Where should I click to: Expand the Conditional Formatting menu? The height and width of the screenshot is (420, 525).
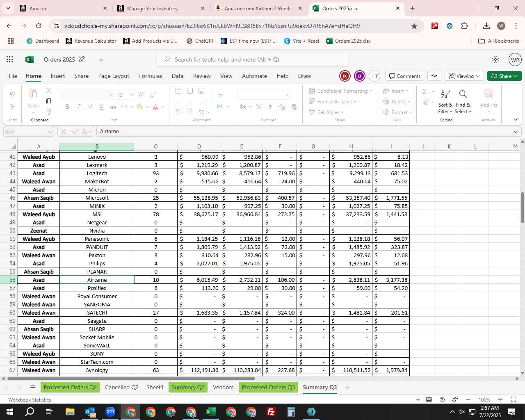point(340,91)
